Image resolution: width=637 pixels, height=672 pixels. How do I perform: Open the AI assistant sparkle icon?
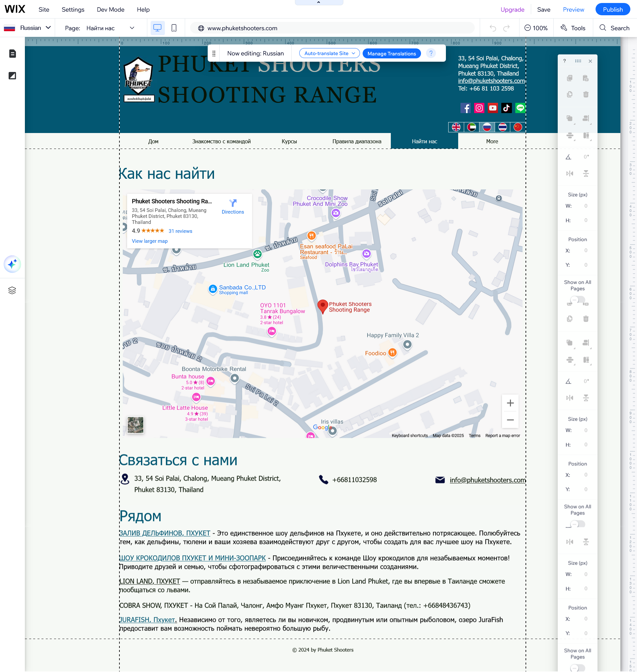coord(12,264)
